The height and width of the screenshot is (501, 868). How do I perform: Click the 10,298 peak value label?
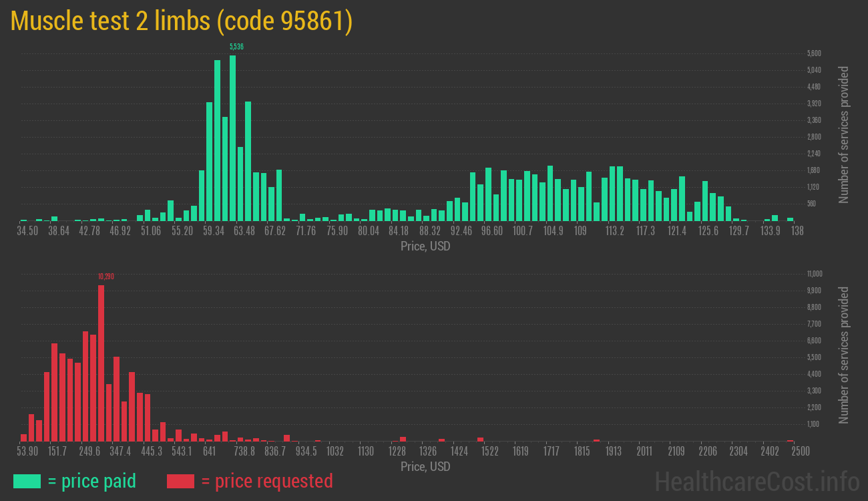(x=105, y=277)
